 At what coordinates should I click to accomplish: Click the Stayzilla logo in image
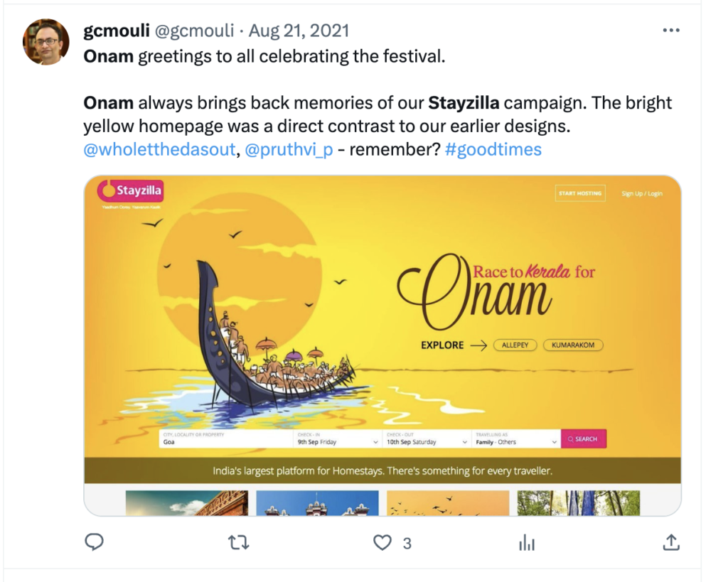pos(131,190)
